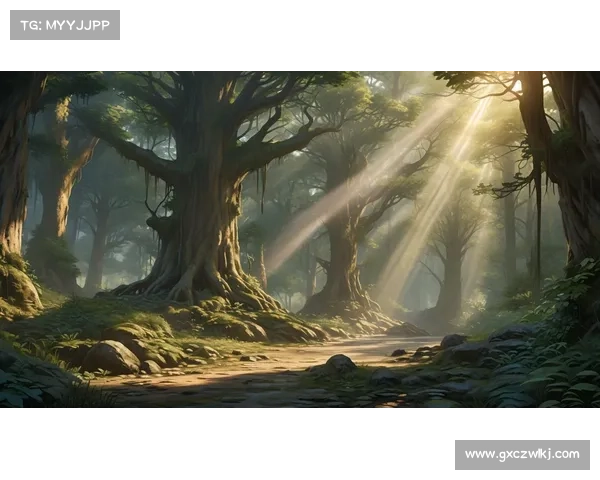Click the white blank area below the image
The height and width of the screenshot is (480, 600).
[x=250, y=445]
